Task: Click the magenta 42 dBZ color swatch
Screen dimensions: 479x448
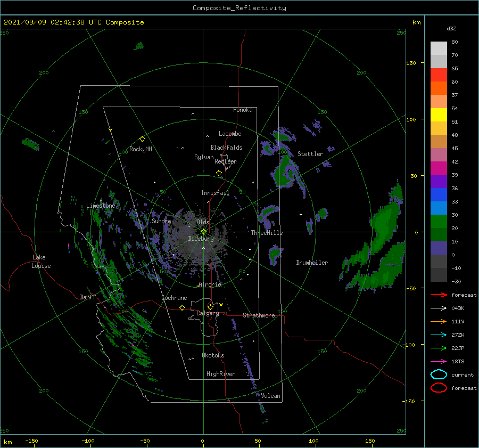Action: (x=439, y=168)
